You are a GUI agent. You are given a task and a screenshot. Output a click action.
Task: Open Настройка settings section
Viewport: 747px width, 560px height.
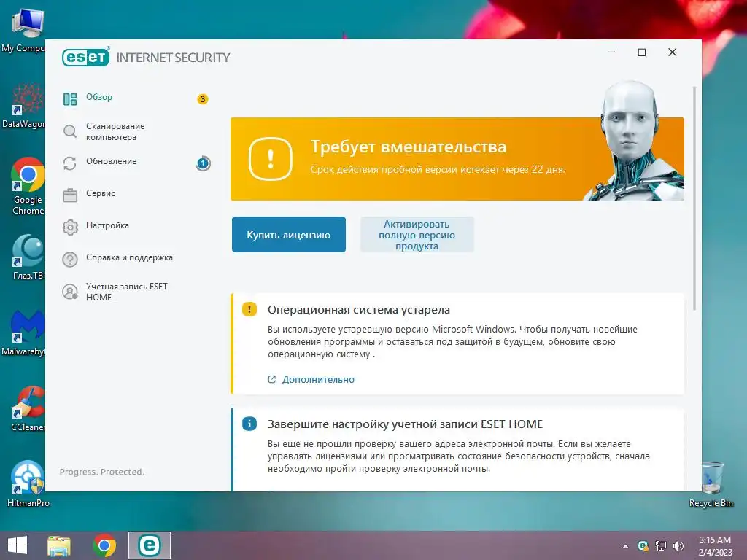point(107,225)
